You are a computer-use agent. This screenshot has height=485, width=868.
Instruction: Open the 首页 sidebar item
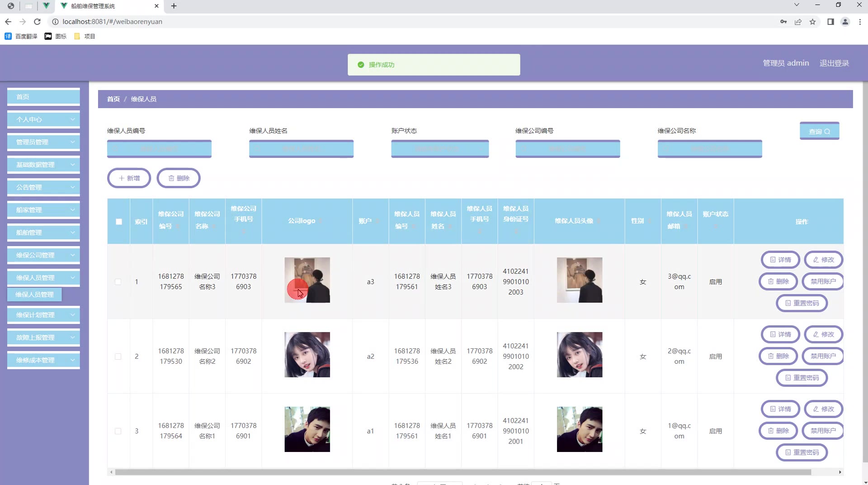[x=43, y=97]
